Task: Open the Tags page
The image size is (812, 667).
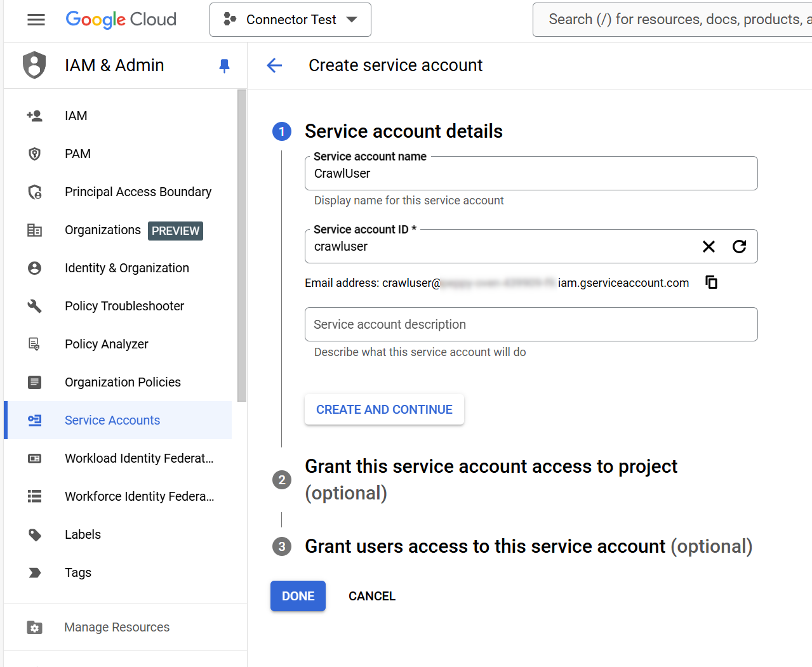Action: (117, 572)
